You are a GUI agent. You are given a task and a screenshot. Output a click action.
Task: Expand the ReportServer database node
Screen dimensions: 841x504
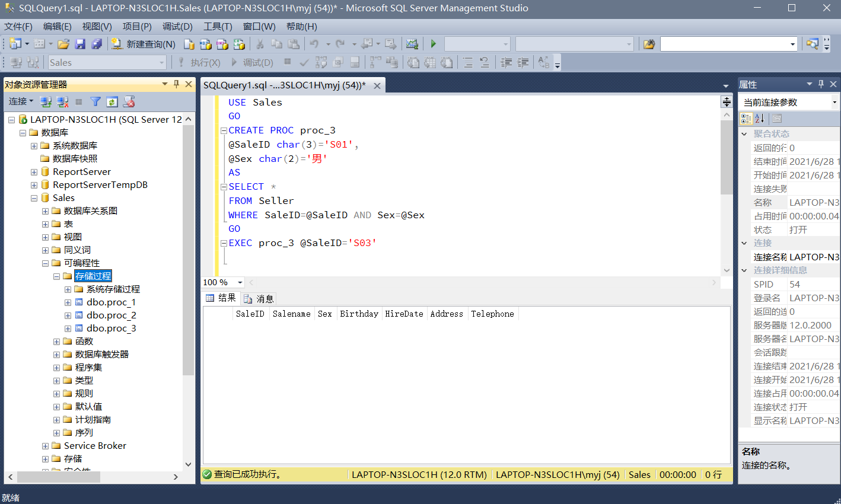point(34,172)
